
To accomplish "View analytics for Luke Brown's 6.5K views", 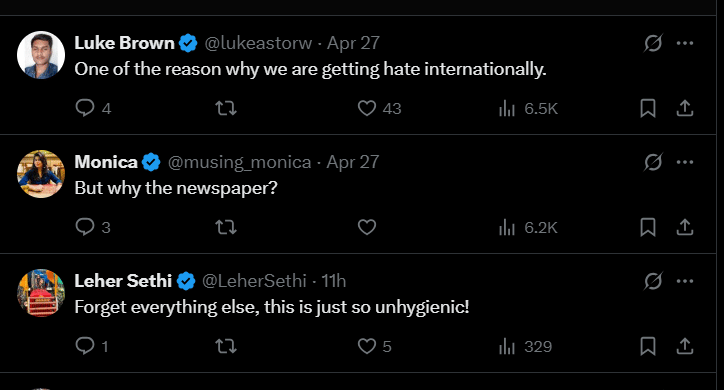I will coord(528,108).
